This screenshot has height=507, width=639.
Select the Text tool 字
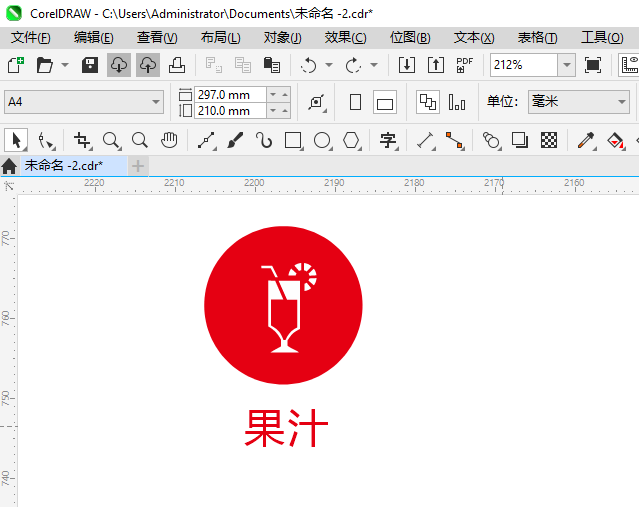click(388, 141)
